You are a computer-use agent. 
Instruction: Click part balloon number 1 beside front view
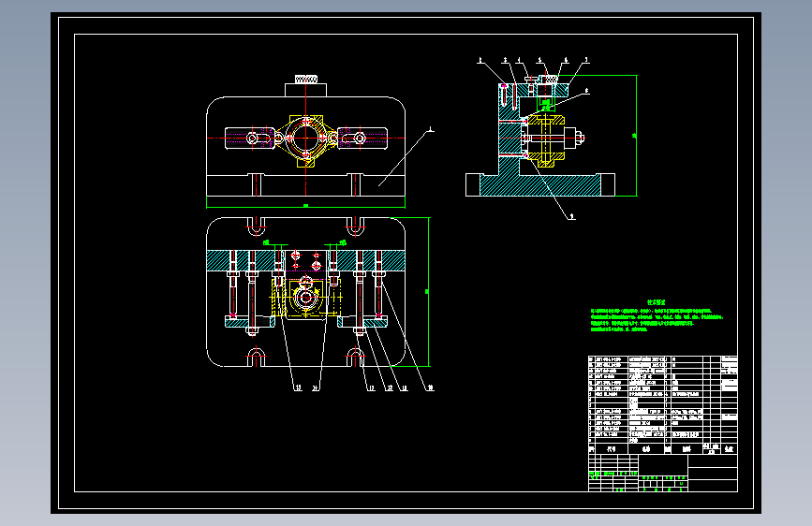[x=431, y=128]
